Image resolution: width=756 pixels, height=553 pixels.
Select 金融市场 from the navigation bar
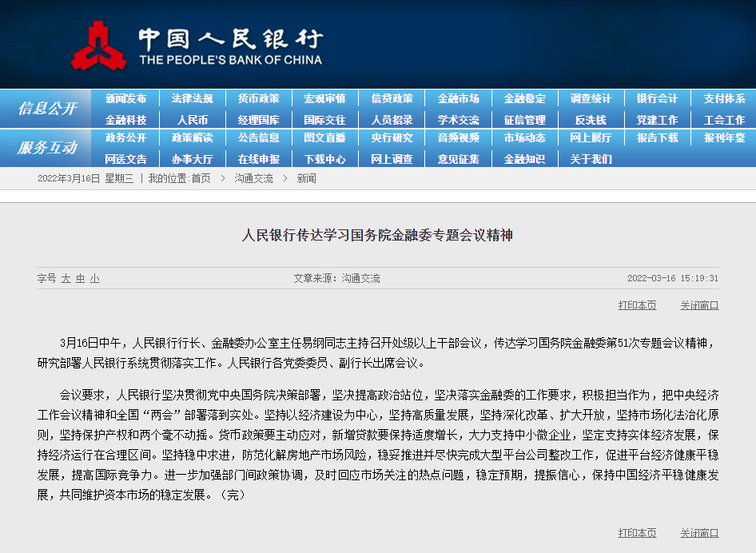pyautogui.click(x=460, y=98)
